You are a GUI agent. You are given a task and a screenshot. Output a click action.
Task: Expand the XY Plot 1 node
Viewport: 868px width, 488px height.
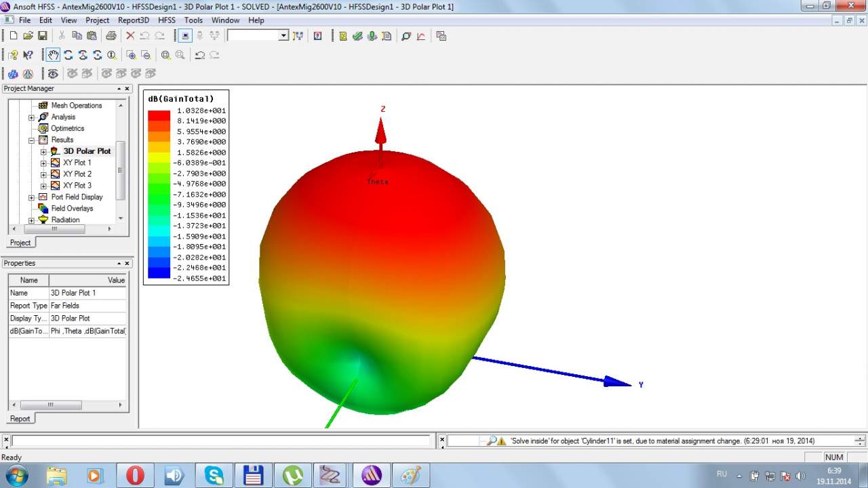tap(43, 163)
